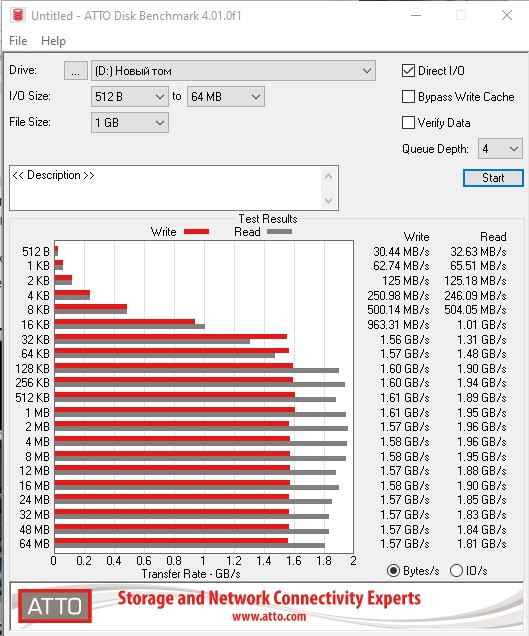Click the ATTO Disk Benchmark title bar icon
The width and height of the screenshot is (529, 636).
click(18, 15)
